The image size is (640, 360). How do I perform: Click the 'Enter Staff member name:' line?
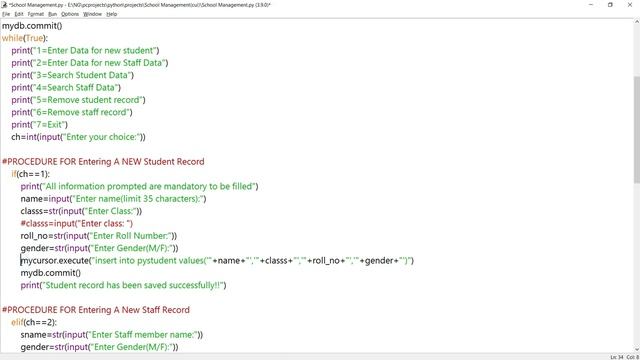112,335
